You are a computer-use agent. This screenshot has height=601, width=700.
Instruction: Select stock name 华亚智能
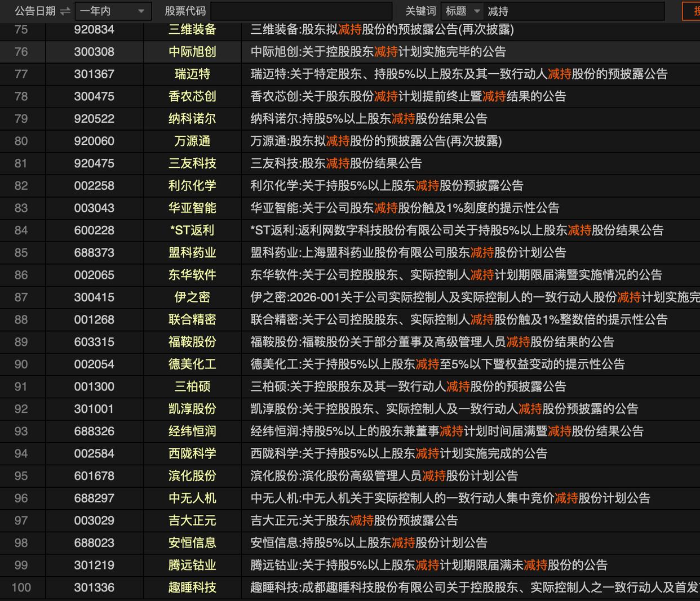pyautogui.click(x=192, y=208)
